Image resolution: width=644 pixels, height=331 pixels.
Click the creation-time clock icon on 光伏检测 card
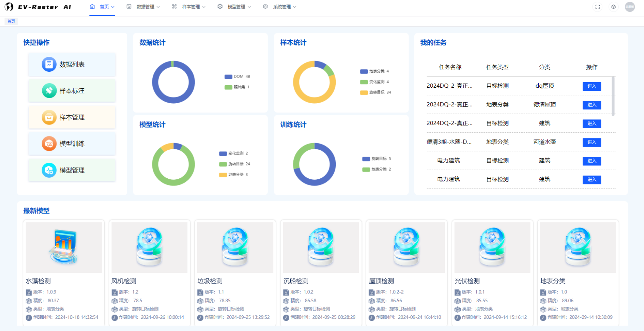pos(457,317)
